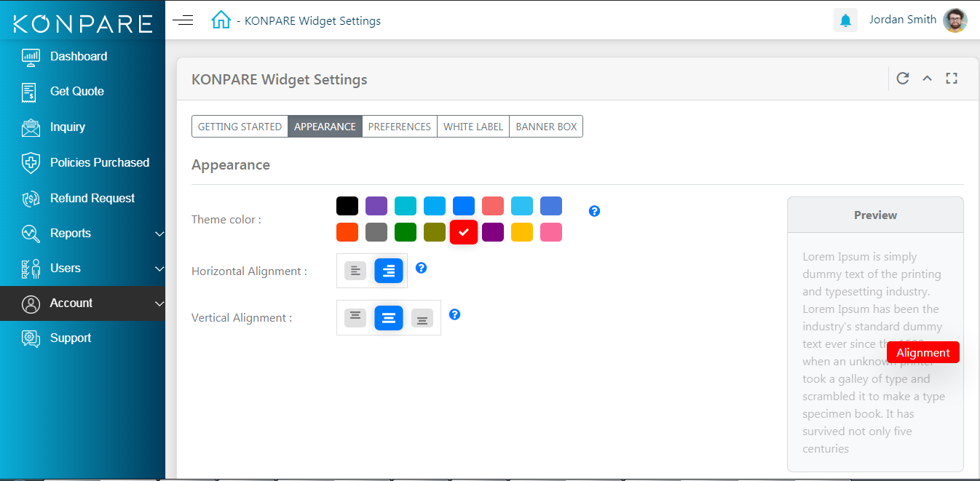
Task: Toggle the hamburger sidebar menu icon
Action: (x=183, y=20)
